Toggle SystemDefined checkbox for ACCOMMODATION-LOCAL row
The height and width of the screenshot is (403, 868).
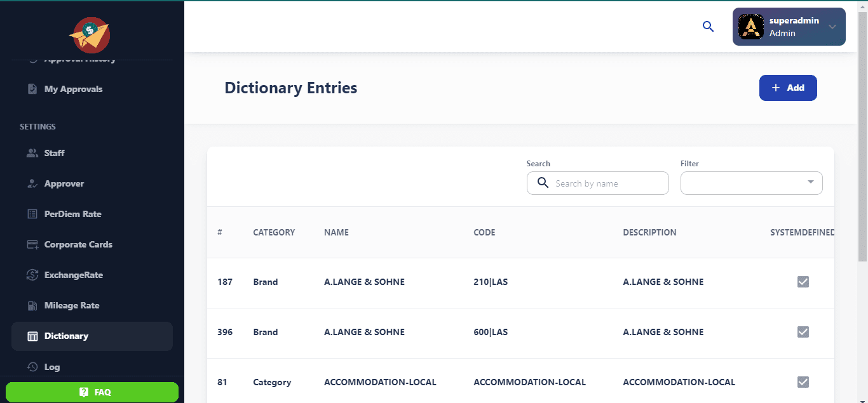803,382
